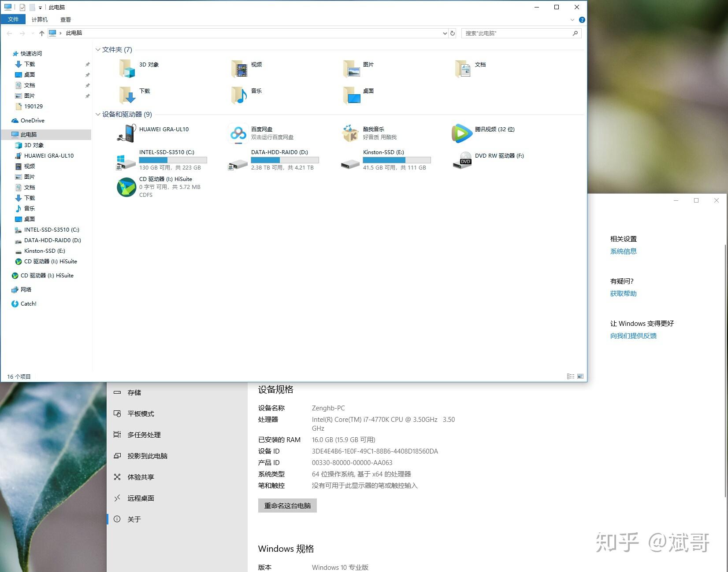Select 关于 in Settings sidebar
728x572 pixels.
point(177,519)
